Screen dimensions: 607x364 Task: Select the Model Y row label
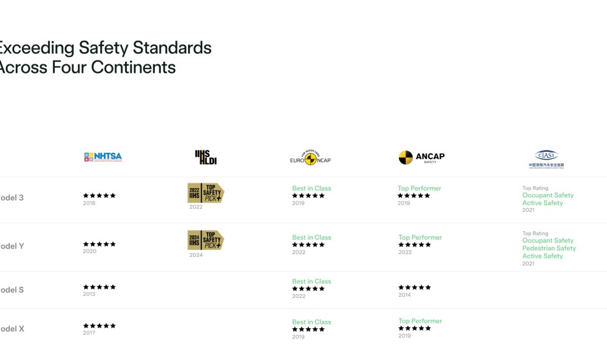point(12,246)
